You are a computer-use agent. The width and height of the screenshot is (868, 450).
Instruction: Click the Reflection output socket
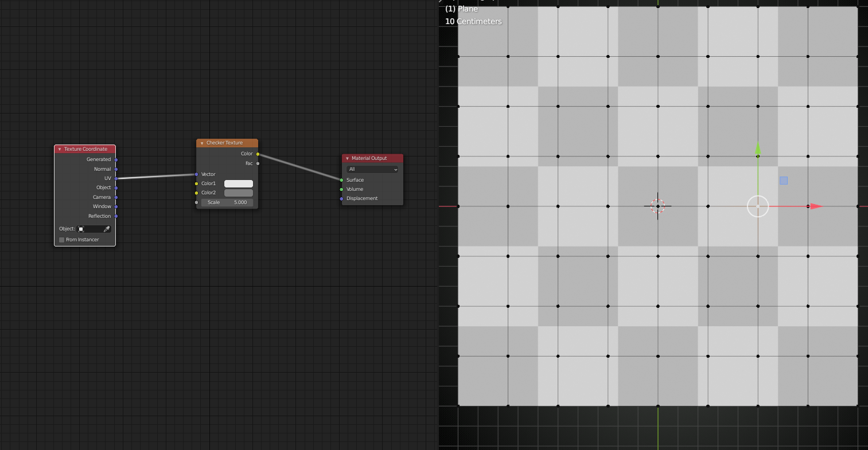[116, 216]
